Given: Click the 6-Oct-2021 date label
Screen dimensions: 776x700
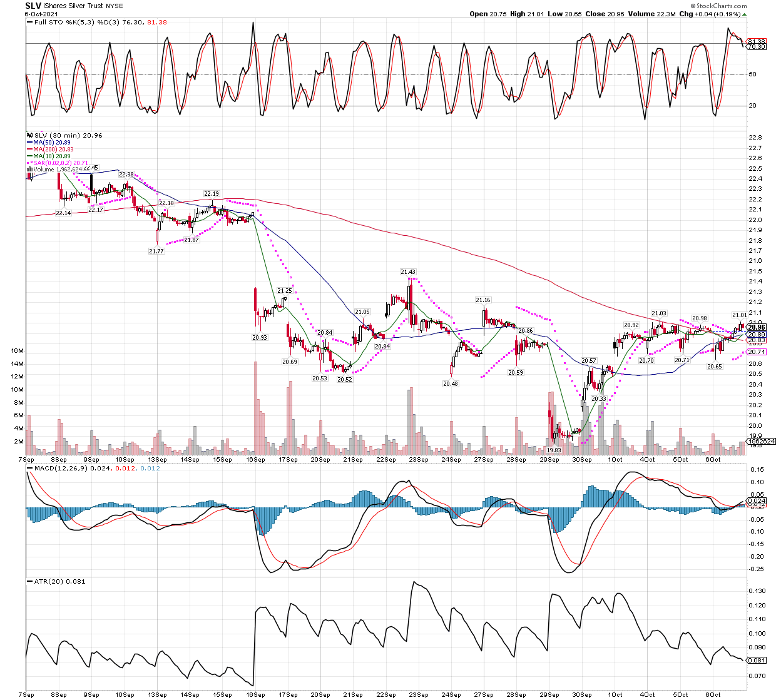Looking at the screenshot, I should 41,14.
